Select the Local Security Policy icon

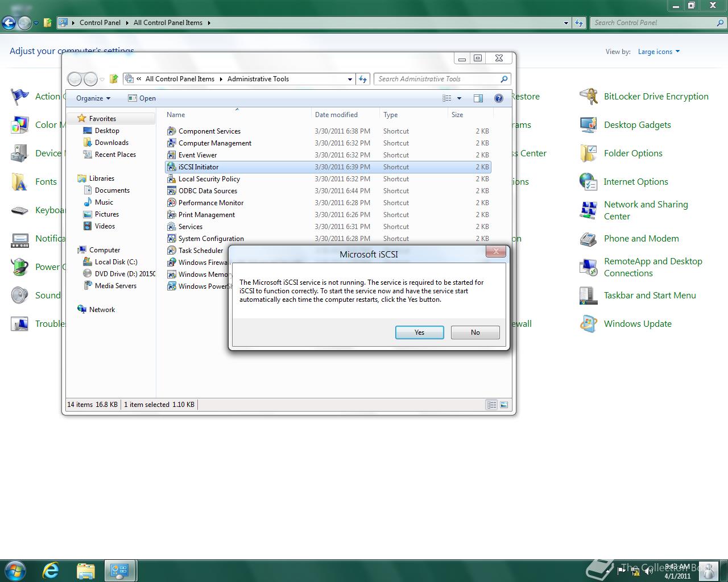[172, 179]
